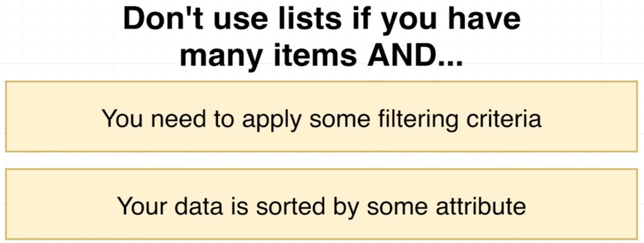Select the 'Your data is sorted by some attribute' box
Viewport: 644px width, 243px height.
click(x=321, y=205)
